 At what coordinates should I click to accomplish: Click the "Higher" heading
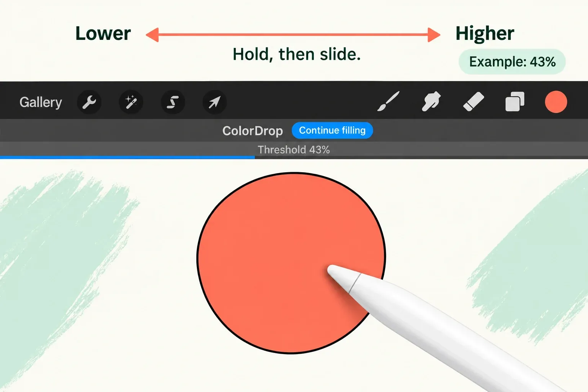[x=485, y=34]
